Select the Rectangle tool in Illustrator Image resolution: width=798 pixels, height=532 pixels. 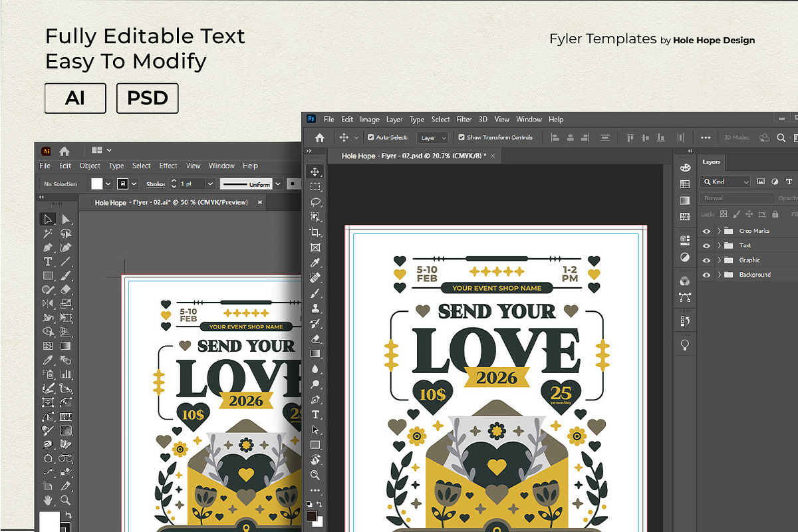[x=47, y=275]
